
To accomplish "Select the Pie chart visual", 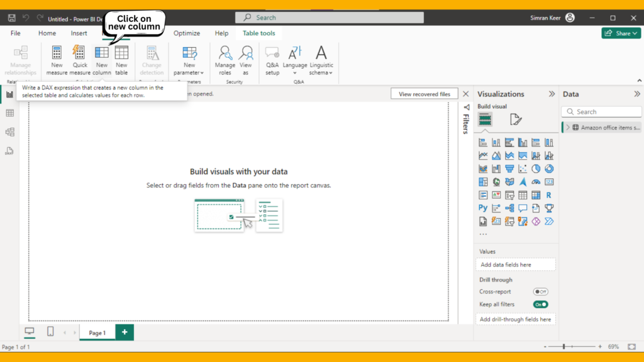I will point(536,168).
